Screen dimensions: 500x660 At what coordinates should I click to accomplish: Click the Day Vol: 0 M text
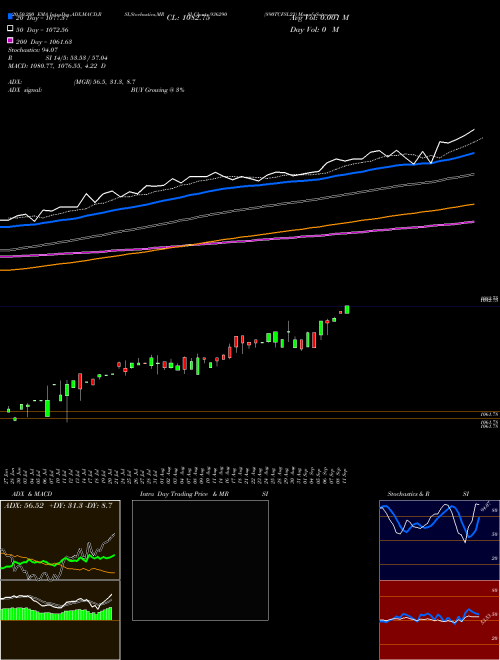pos(314,29)
